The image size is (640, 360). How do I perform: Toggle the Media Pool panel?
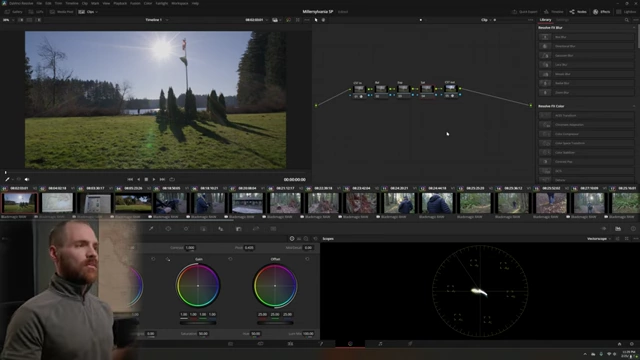[62, 12]
